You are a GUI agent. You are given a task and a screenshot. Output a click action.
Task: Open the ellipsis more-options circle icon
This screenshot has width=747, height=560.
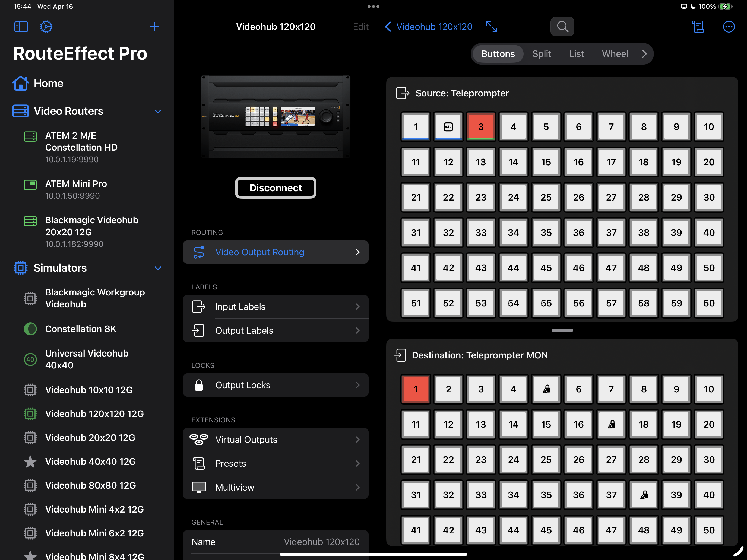pos(729,27)
